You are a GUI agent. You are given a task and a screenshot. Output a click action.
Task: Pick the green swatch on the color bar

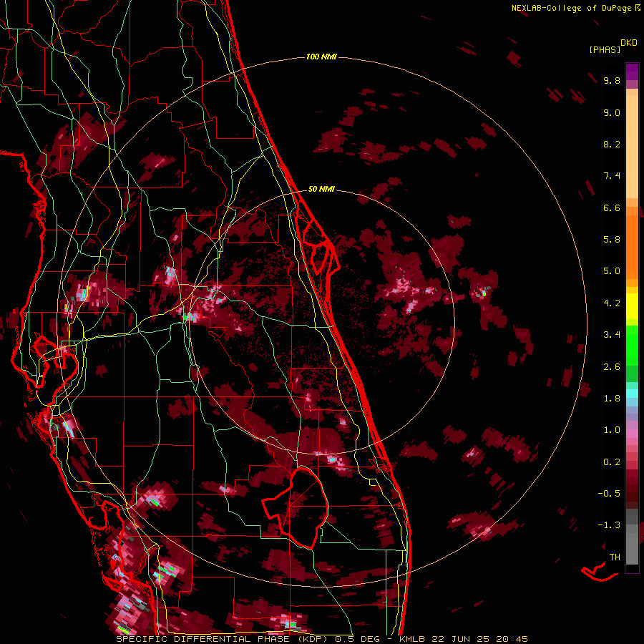tap(632, 344)
